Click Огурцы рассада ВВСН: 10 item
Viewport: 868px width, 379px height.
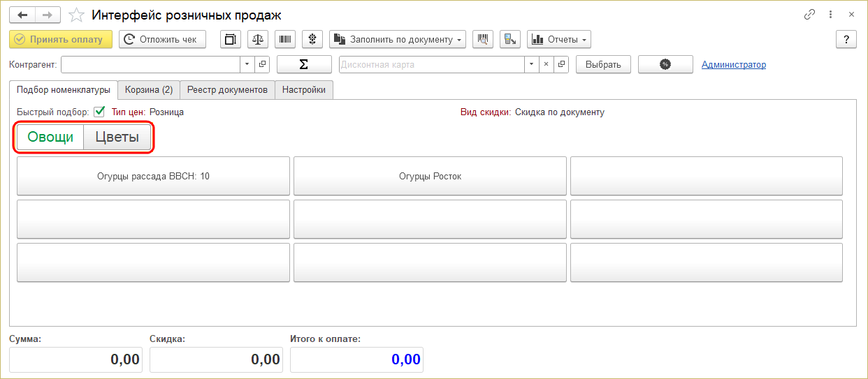coord(153,176)
